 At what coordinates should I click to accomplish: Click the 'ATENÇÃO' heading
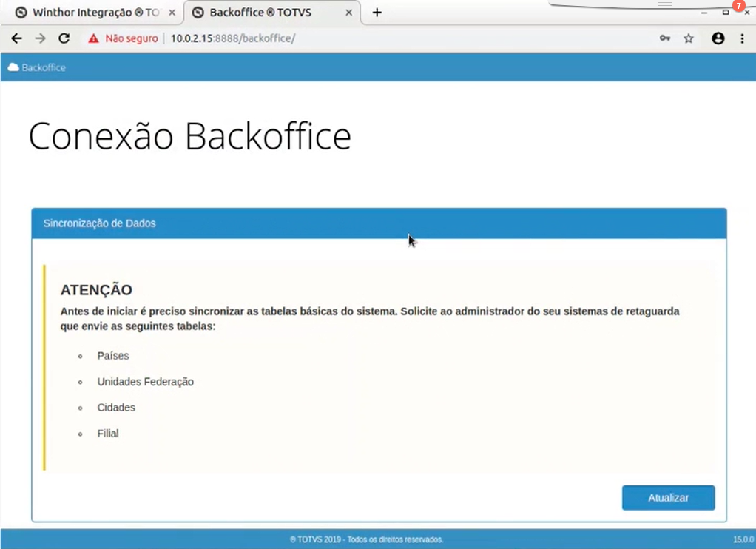[96, 290]
